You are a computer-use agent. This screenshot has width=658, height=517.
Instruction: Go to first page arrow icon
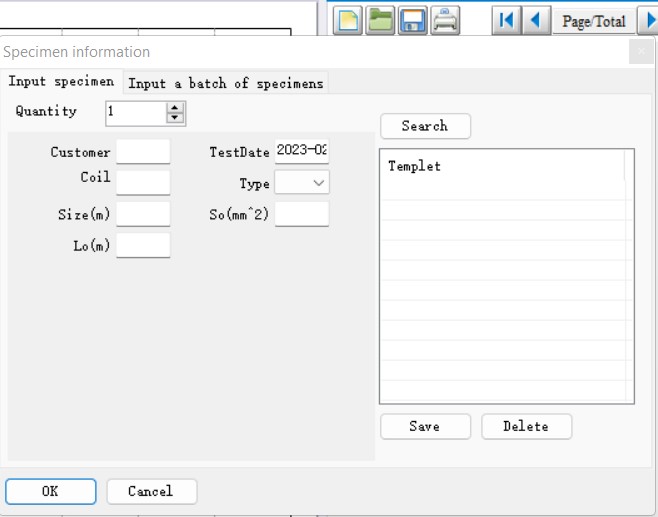(507, 20)
